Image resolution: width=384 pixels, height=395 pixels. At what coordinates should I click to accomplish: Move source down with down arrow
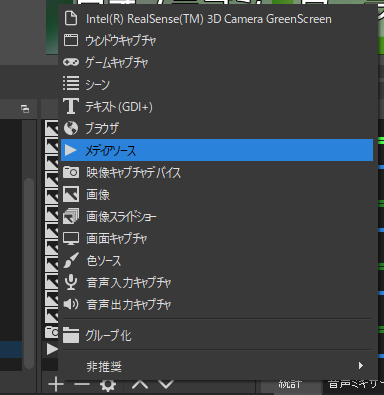point(166,385)
